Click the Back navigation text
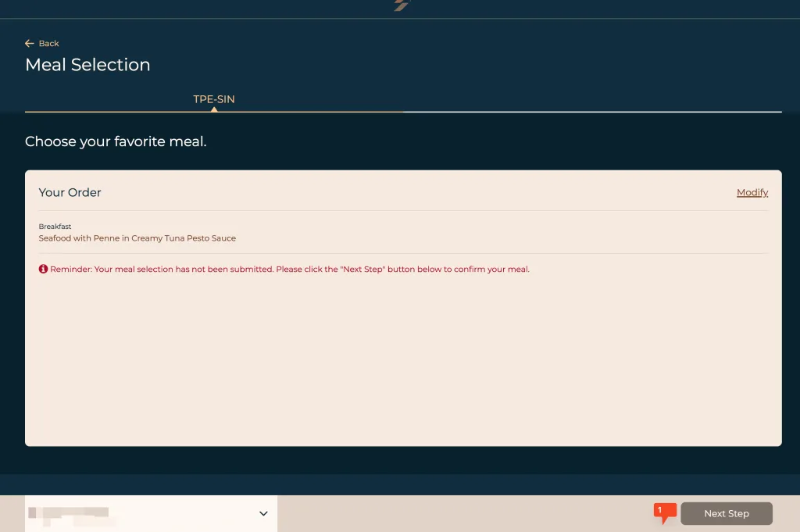 [x=48, y=44]
